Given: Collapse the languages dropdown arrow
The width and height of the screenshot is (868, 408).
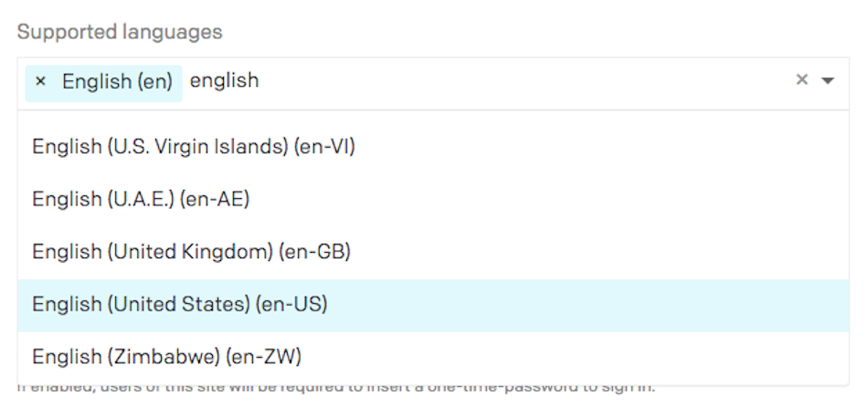Looking at the screenshot, I should pyautogui.click(x=828, y=80).
